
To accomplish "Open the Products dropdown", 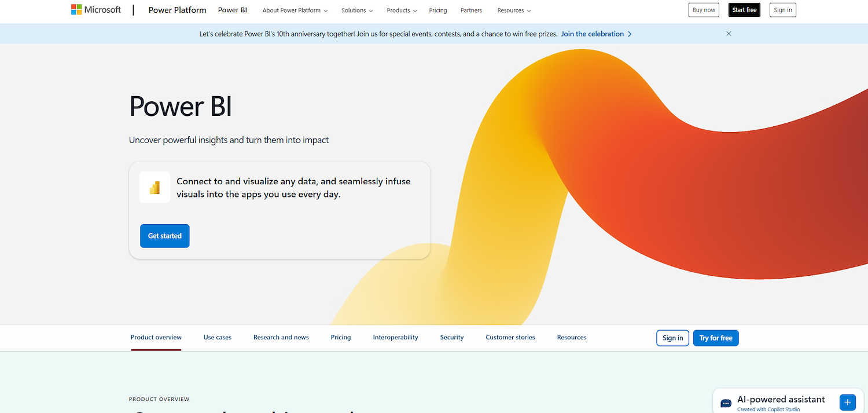I will point(402,10).
